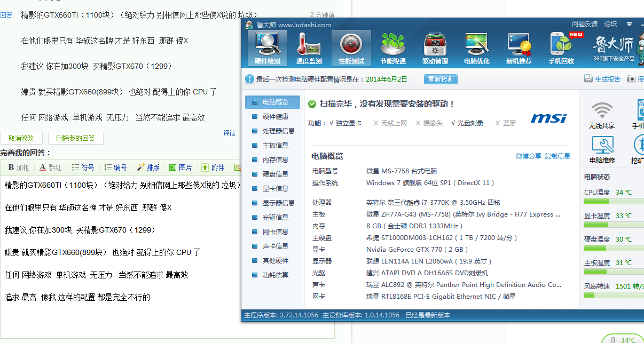This screenshot has height=343, width=644.
Task: Open 驱动管理 driver management
Action: point(435,49)
